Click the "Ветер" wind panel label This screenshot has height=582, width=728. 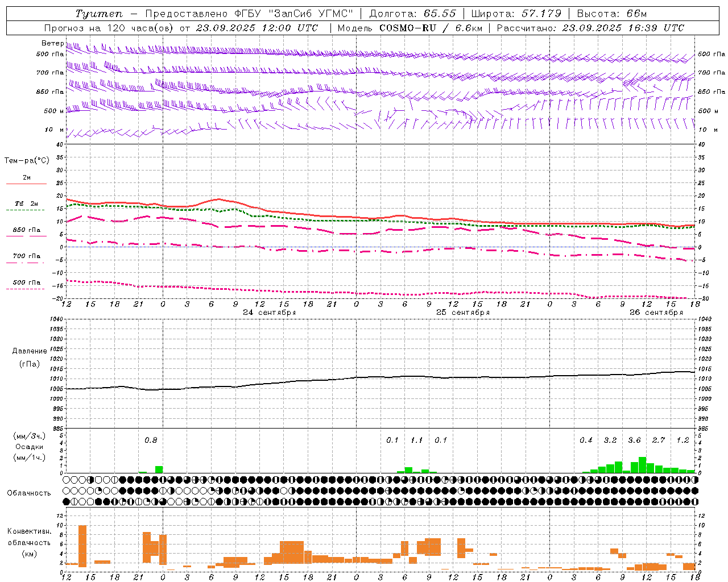coord(52,43)
